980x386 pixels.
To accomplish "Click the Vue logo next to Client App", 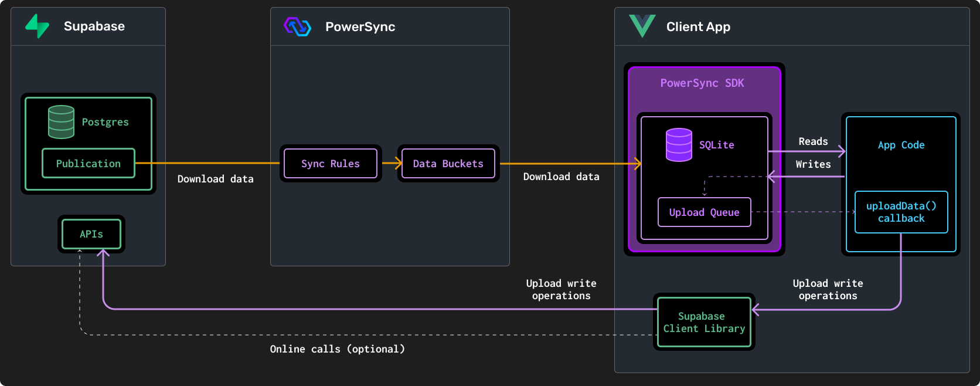I will [642, 26].
